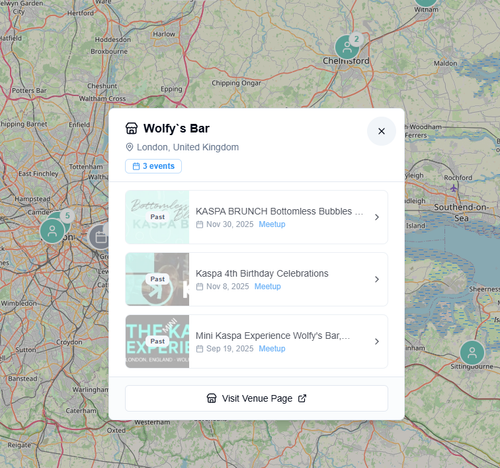Click 'London, United Kingdom' location text
Screen dimensions: 500x468
tap(188, 147)
